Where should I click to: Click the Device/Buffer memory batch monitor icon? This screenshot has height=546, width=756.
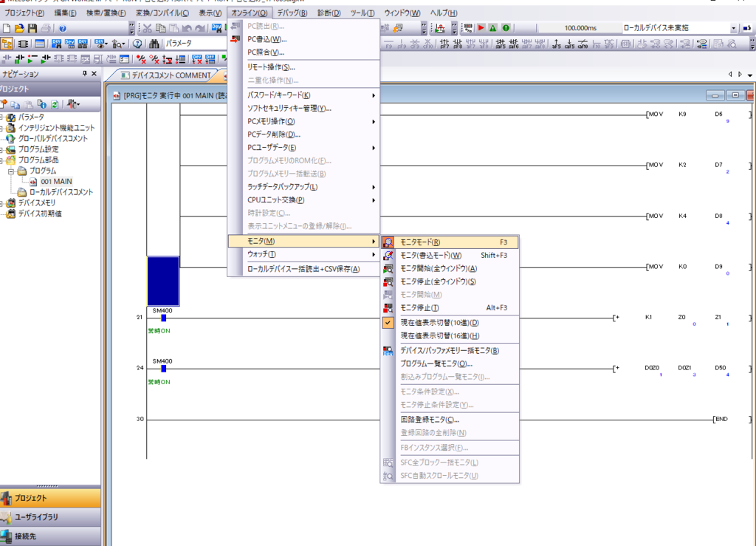click(x=388, y=351)
